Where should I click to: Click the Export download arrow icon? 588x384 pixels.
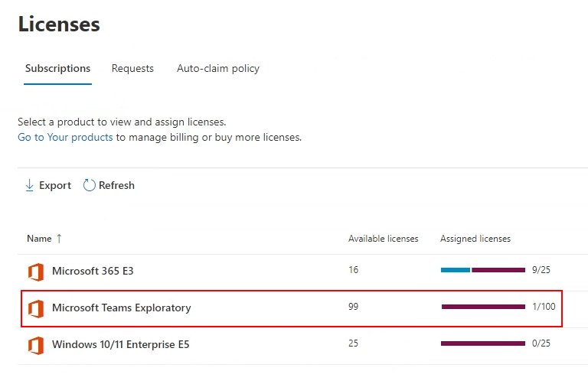coord(29,185)
